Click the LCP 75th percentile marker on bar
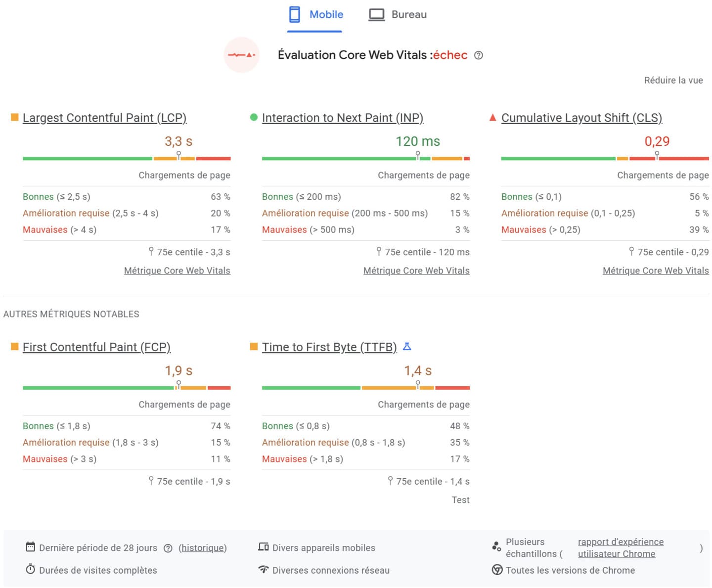712x588 pixels. point(178,155)
